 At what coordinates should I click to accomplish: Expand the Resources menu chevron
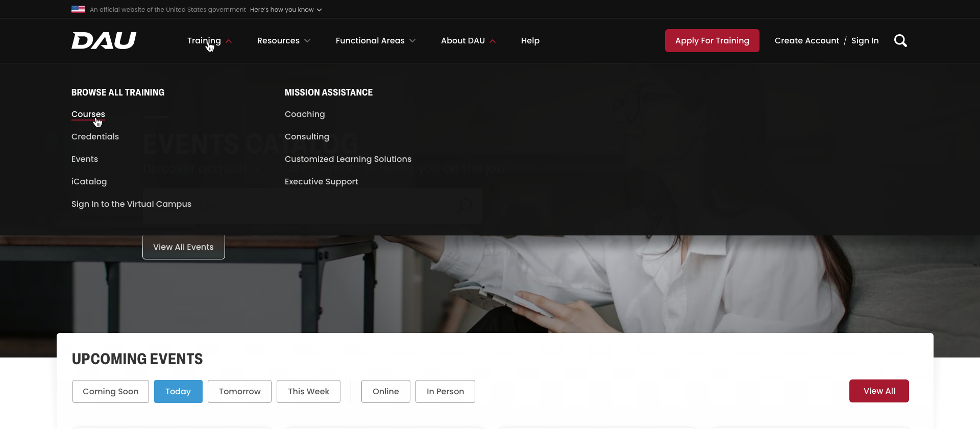pyautogui.click(x=307, y=41)
